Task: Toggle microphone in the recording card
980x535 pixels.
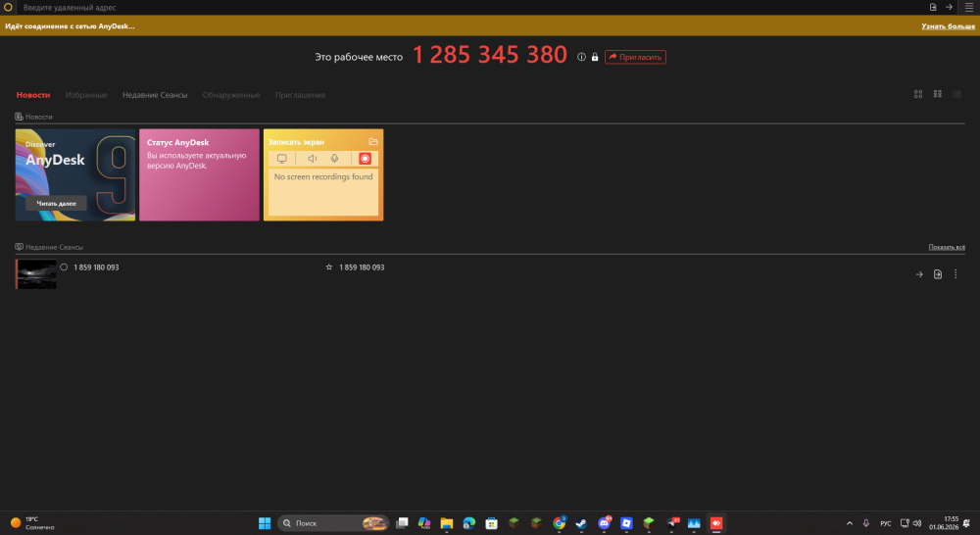Action: 334,159
